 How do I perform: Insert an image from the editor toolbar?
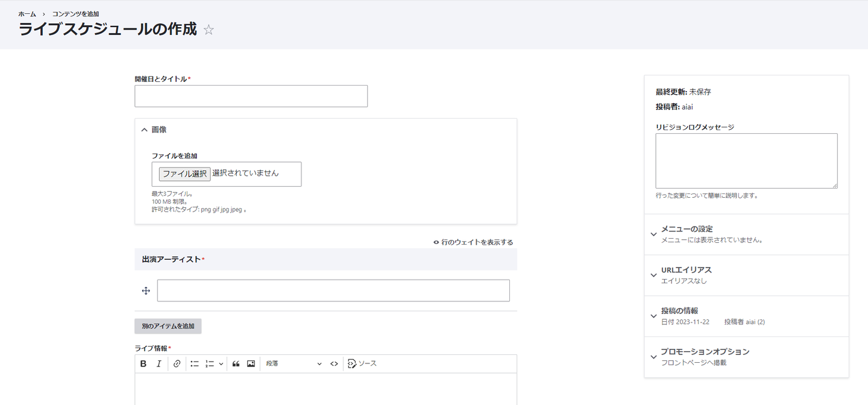[251, 364]
